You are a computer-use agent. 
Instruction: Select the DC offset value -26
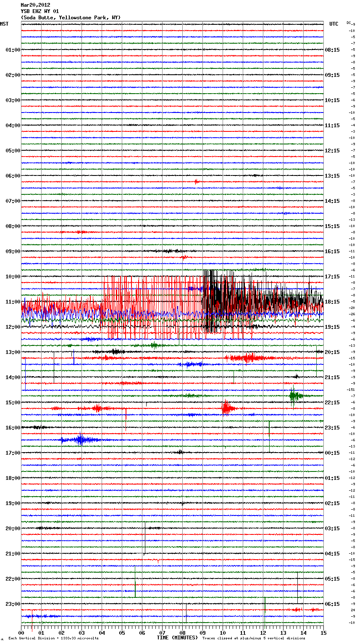[352, 314]
